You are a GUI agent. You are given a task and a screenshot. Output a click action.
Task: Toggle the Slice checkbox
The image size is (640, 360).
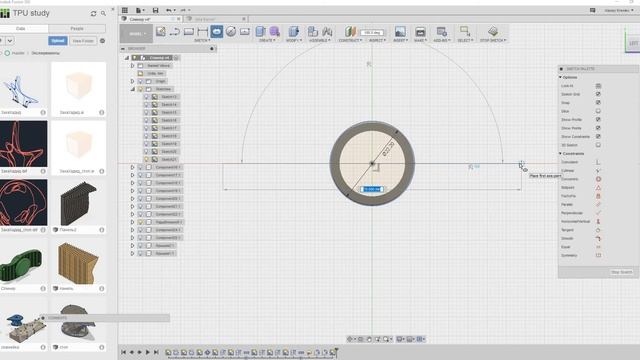[x=598, y=111]
